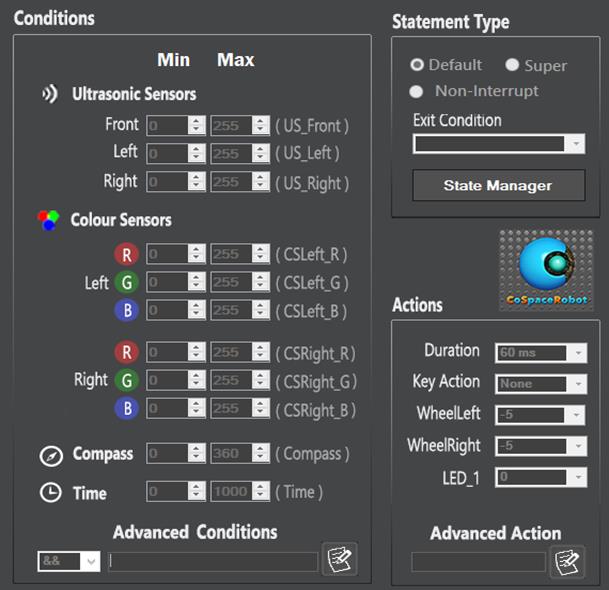Click the US_Front Min stepper arrows

(x=197, y=126)
